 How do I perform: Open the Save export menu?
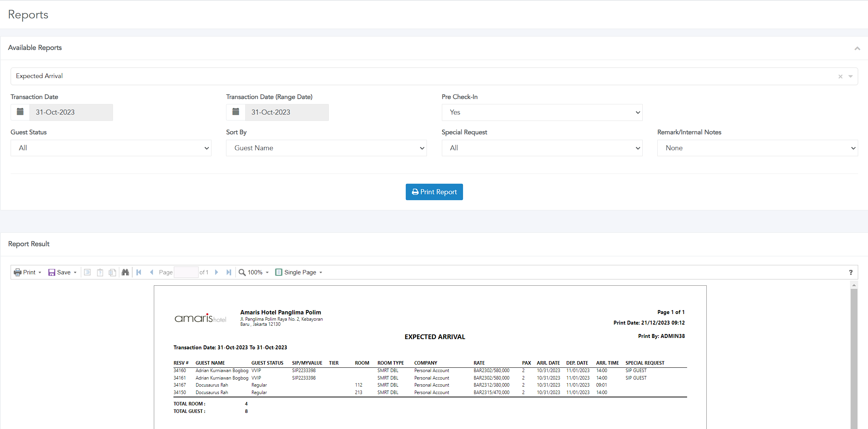pyautogui.click(x=62, y=272)
